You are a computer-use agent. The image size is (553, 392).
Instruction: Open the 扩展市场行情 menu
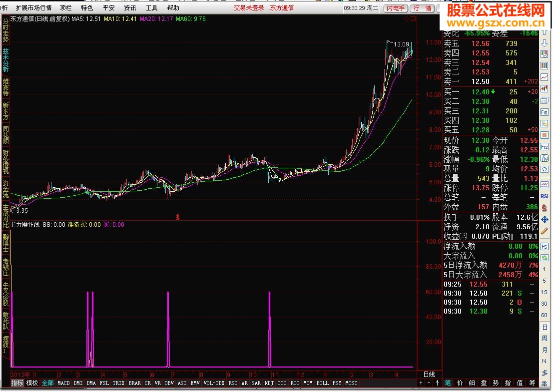point(34,8)
